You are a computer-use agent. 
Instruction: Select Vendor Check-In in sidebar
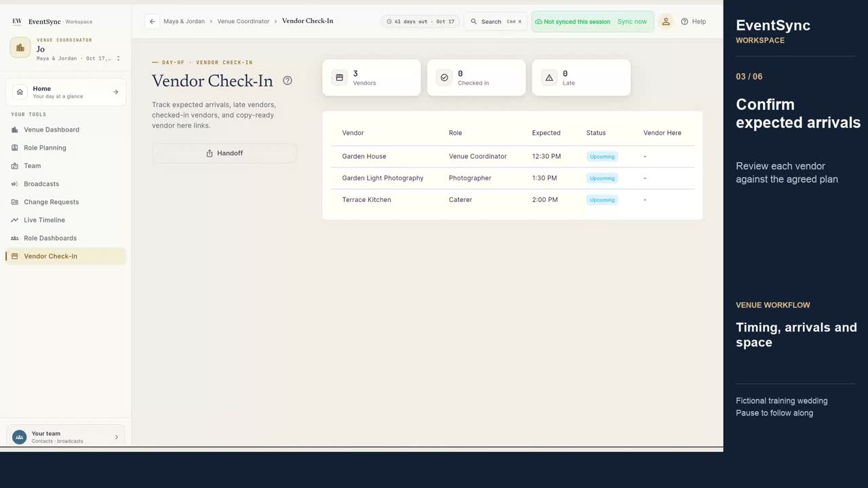click(65, 256)
